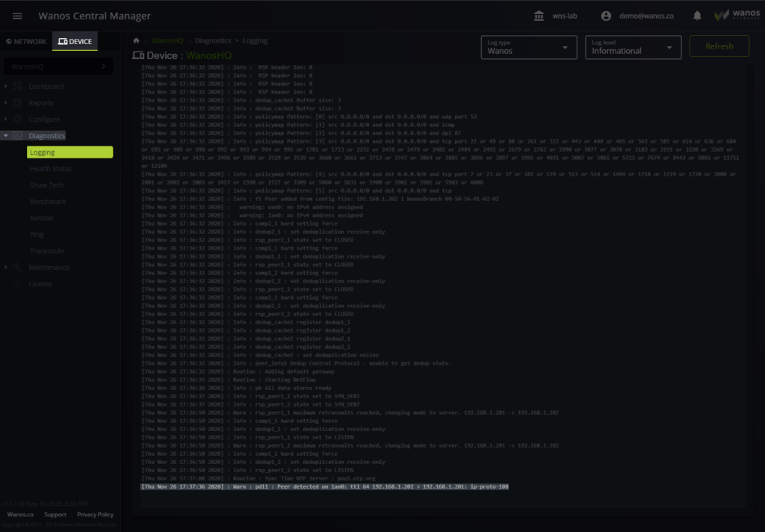Open the Log level Informational dropdown
This screenshot has width=765, height=532.
(x=633, y=46)
